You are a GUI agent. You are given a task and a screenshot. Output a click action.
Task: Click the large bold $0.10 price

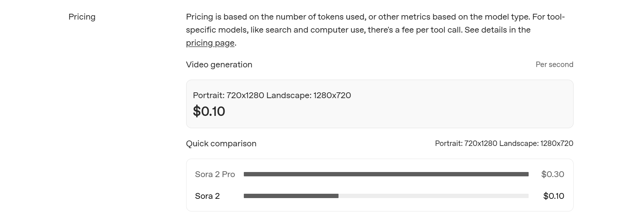pos(209,112)
